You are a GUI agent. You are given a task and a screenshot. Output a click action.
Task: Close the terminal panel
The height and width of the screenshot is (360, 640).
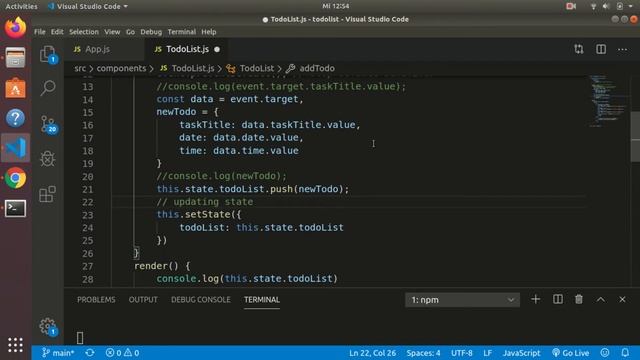pos(622,299)
